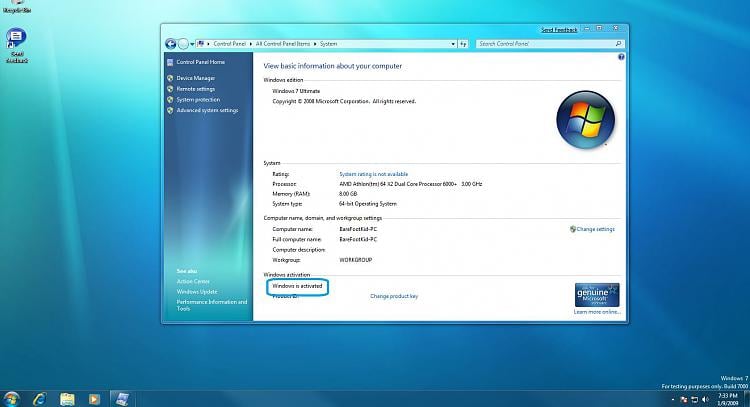Click the search magnifier icon
Image resolution: width=750 pixels, height=407 pixels.
point(618,44)
